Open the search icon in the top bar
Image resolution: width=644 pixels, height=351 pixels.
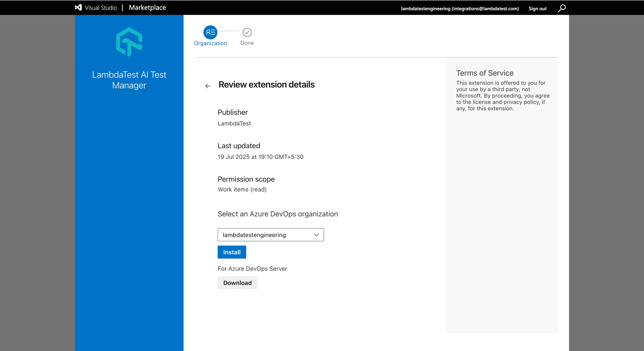click(x=561, y=8)
